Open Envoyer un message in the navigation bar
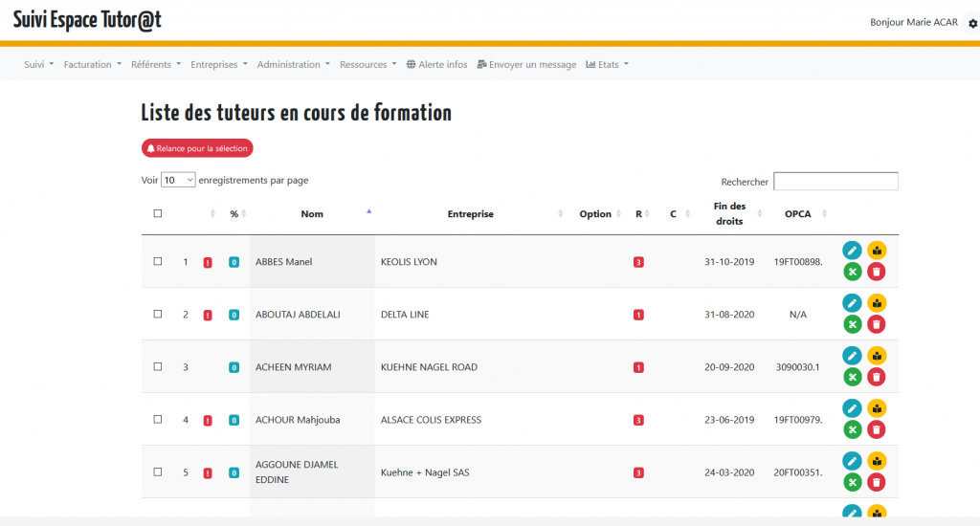 pos(526,64)
